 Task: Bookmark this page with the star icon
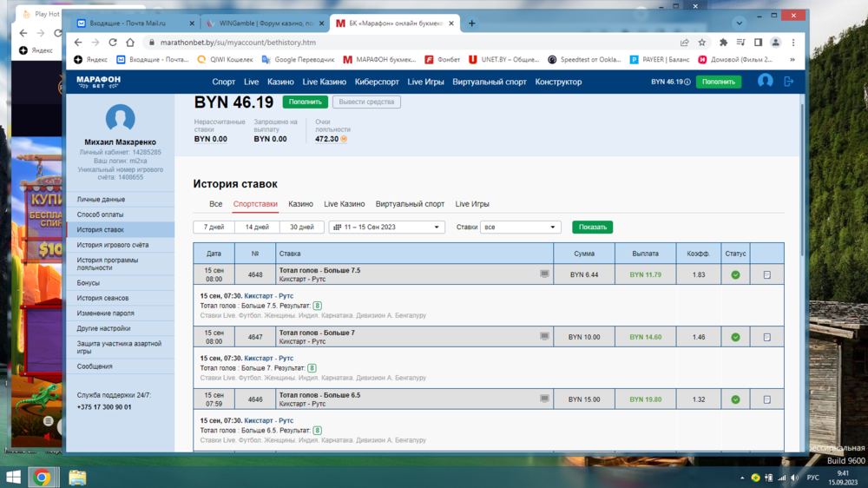coord(702,42)
